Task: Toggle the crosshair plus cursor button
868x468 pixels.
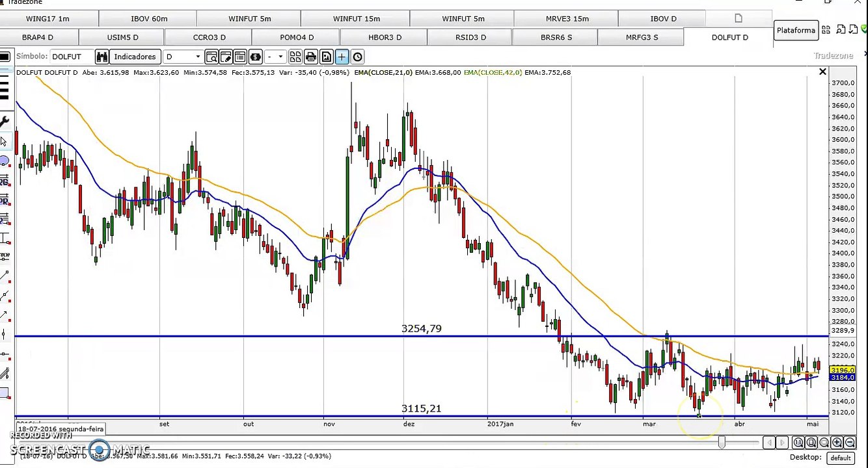Action: click(342, 57)
